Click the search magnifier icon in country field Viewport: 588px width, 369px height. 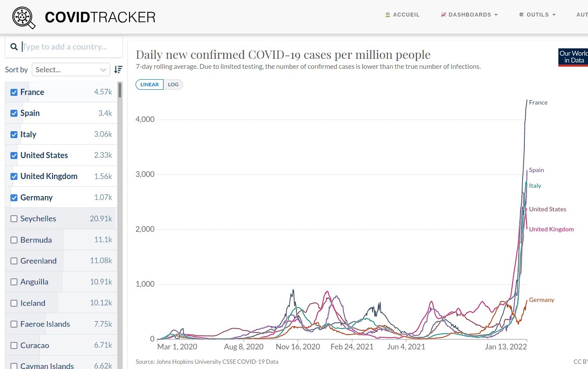(x=14, y=47)
